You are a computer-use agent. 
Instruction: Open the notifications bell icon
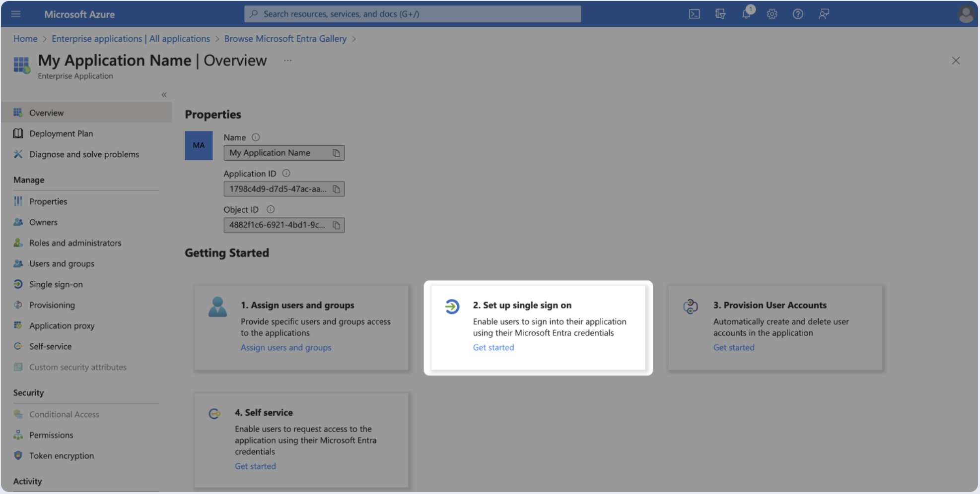[746, 13]
